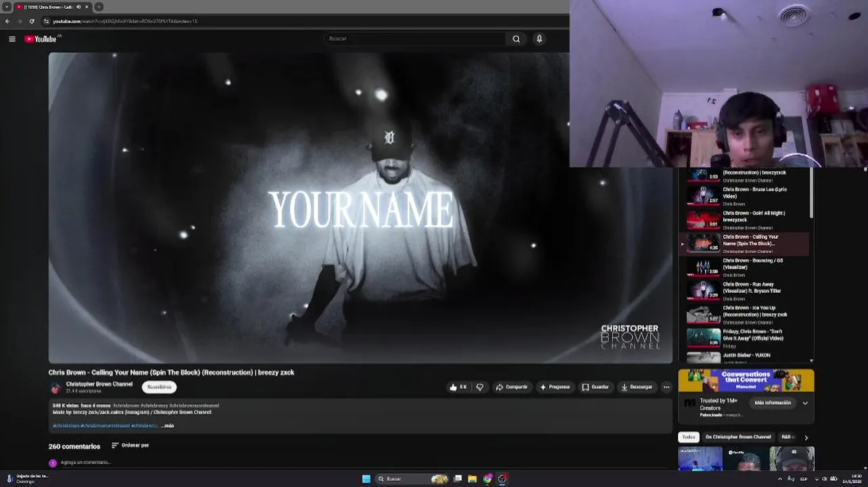Show more filter chips with right arrow
Screen dimensions: 868x487
[x=806, y=438]
